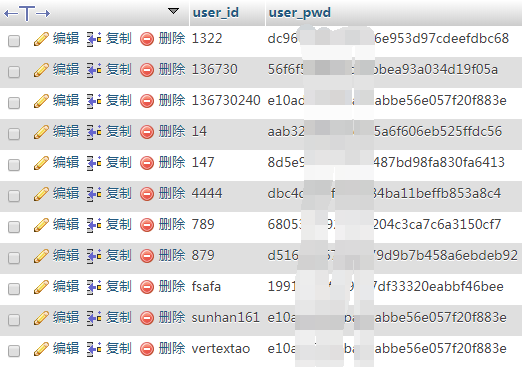Click 编辑 link for user 136730240
The width and height of the screenshot is (522, 367).
point(66,100)
